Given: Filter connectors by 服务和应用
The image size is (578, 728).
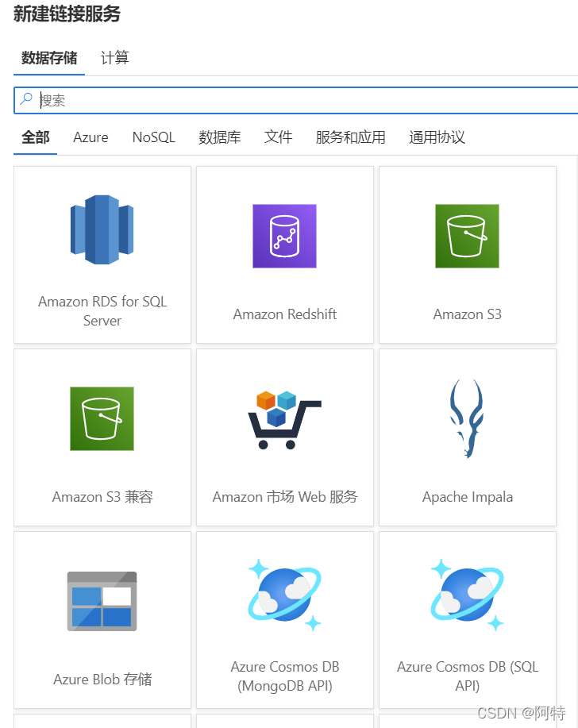Looking at the screenshot, I should click(350, 137).
